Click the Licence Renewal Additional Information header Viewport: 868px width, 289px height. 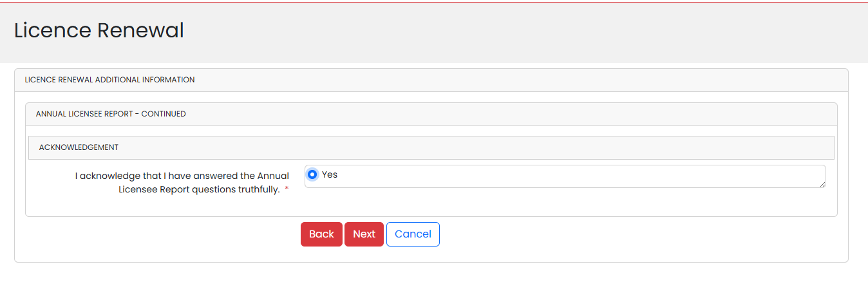(109, 80)
